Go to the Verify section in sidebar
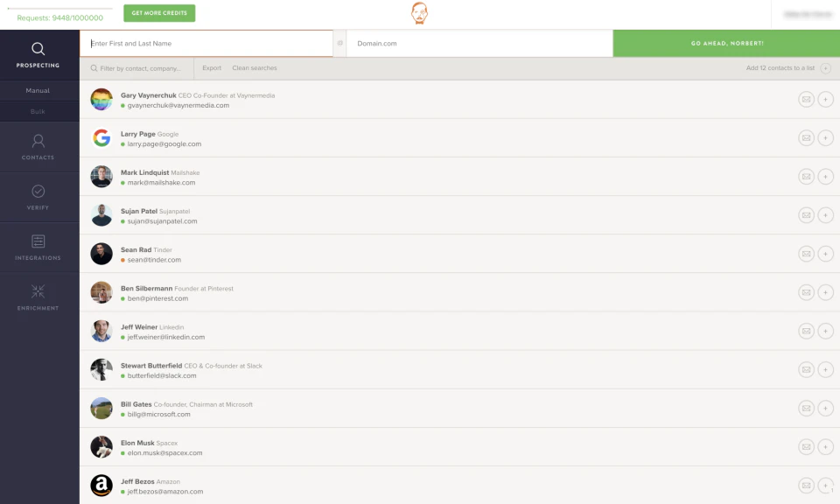 coord(38,195)
